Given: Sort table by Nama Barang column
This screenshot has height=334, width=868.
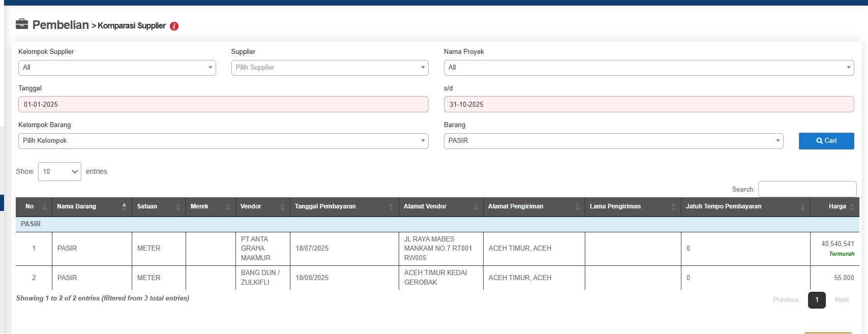Looking at the screenshot, I should click(x=92, y=206).
